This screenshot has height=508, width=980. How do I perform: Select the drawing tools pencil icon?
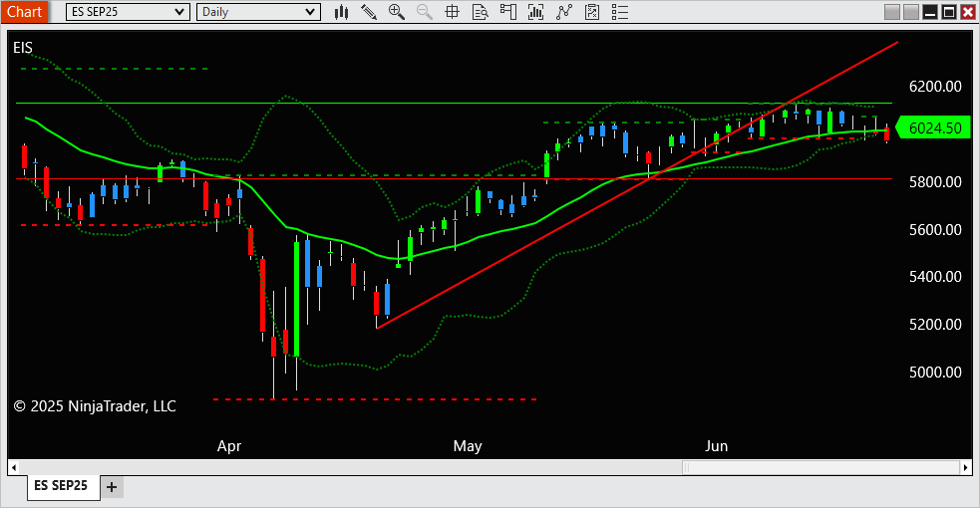(369, 12)
